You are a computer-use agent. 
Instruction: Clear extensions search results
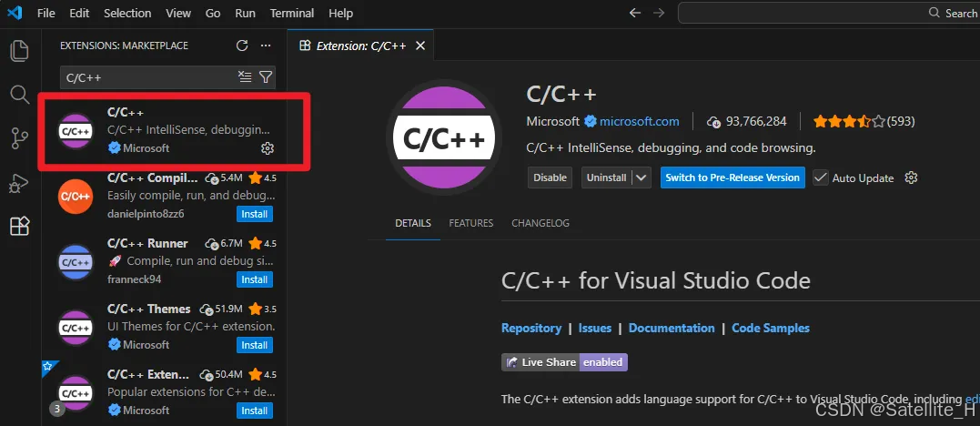[245, 77]
